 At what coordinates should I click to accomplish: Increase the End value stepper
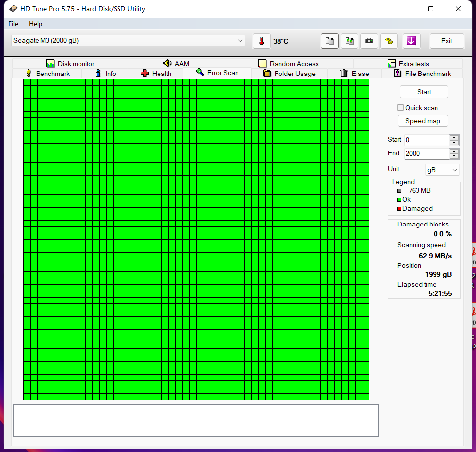pyautogui.click(x=454, y=151)
